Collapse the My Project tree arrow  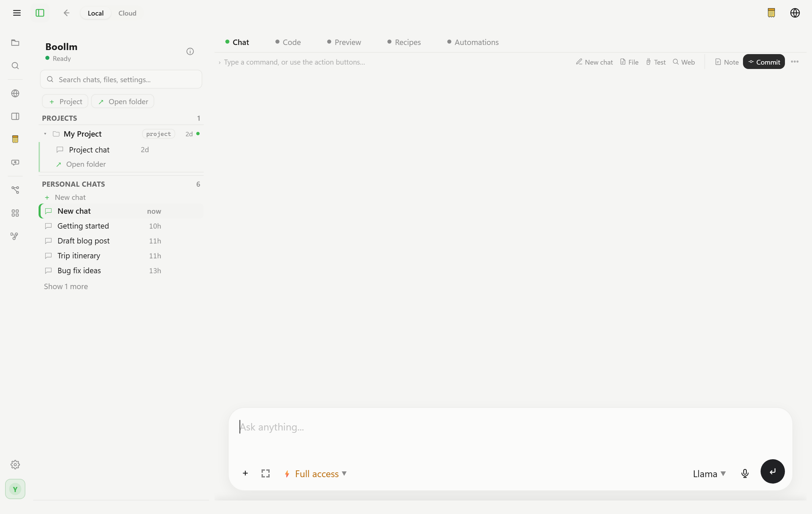pos(45,134)
